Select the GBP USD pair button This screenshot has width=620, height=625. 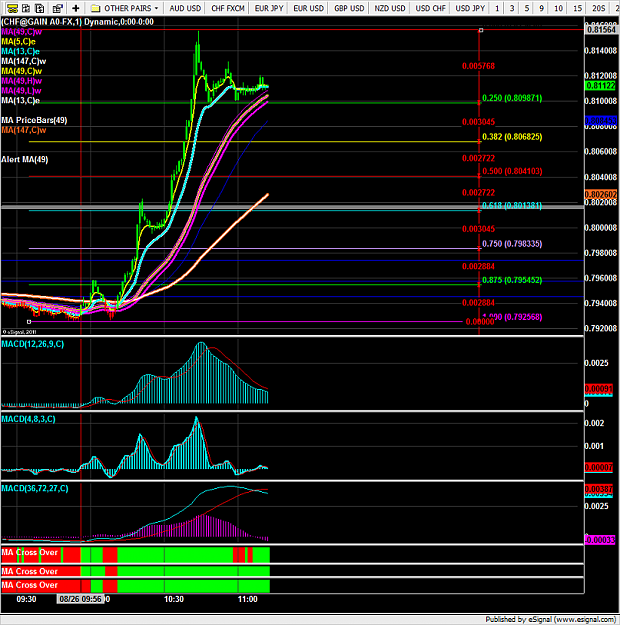point(349,8)
